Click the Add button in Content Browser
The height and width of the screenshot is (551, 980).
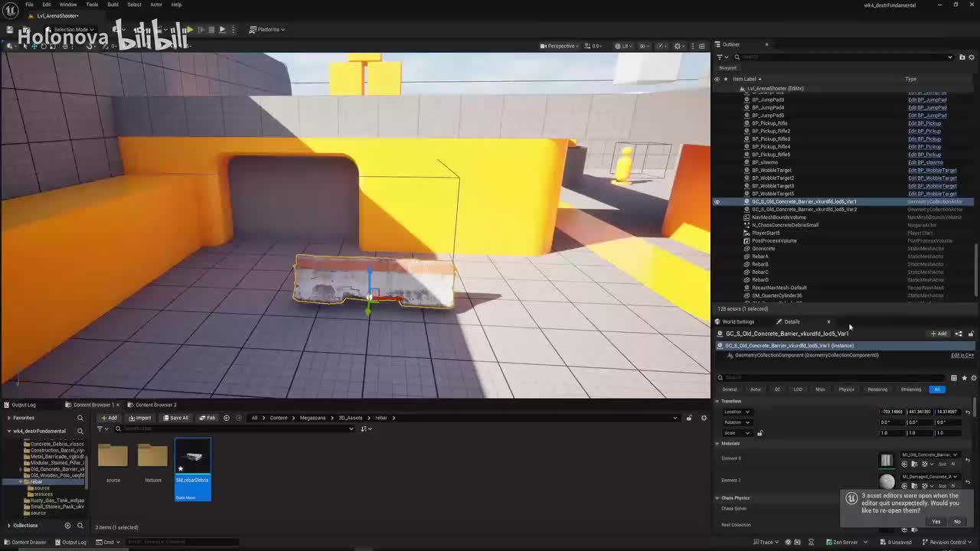click(109, 418)
